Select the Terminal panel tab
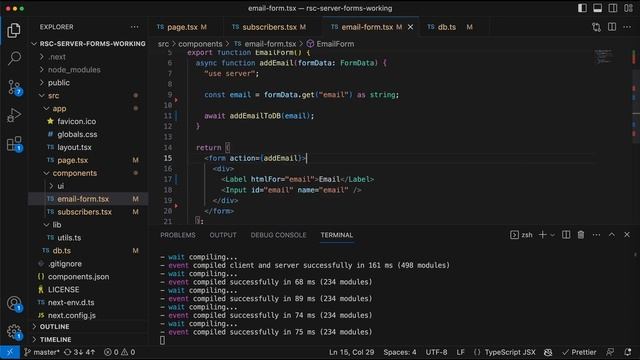The image size is (640, 360). (337, 235)
